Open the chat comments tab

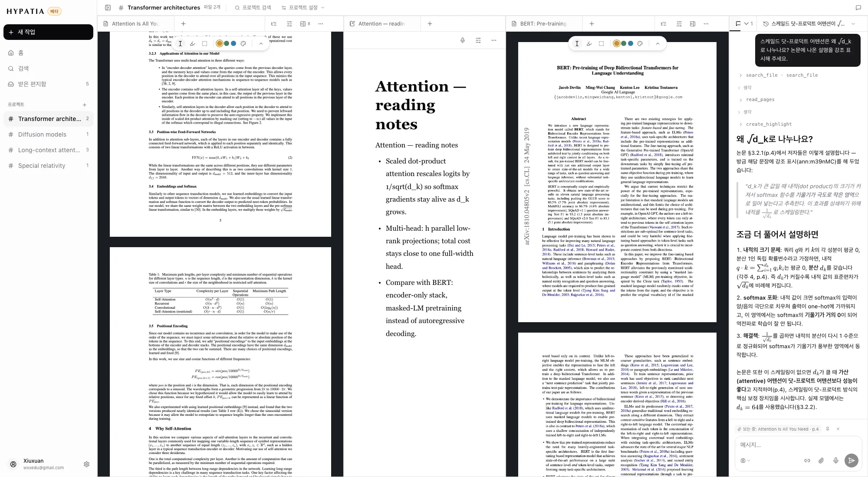738,24
